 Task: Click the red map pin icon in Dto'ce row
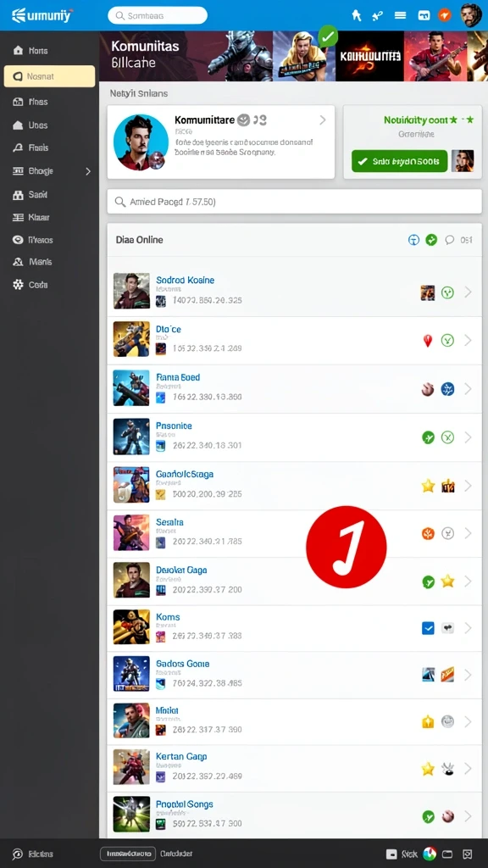427,341
